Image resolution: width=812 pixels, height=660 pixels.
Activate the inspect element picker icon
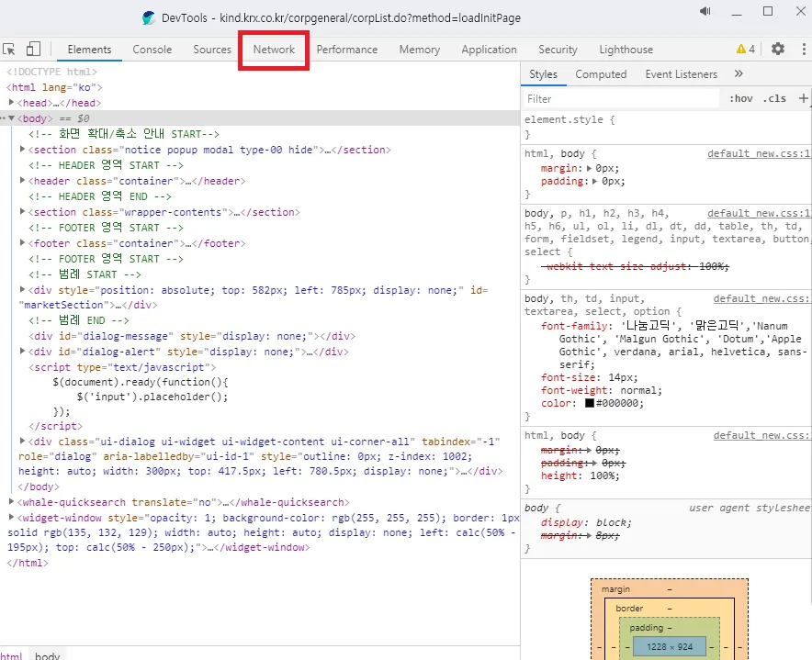coord(9,50)
